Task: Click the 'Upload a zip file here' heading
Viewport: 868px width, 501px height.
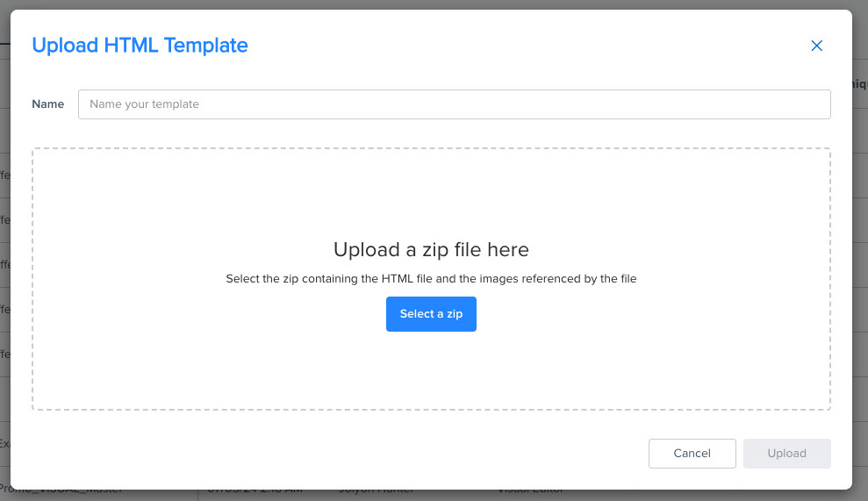Action: (x=431, y=250)
